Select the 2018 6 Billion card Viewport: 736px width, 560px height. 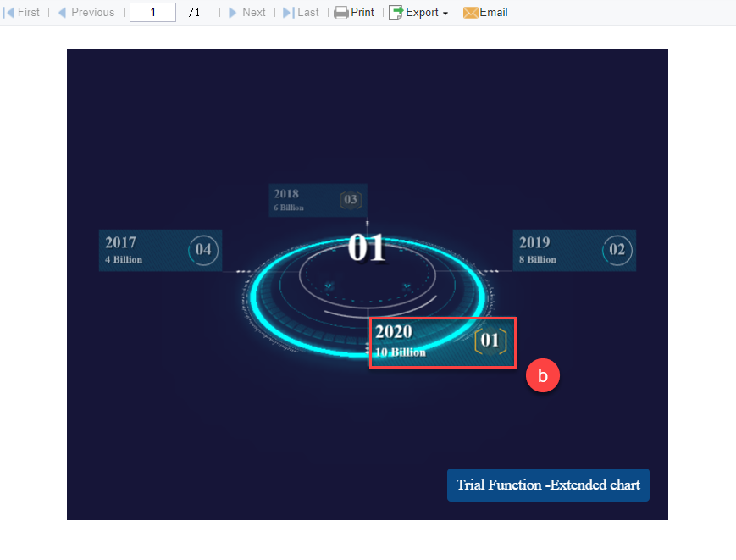pos(318,201)
